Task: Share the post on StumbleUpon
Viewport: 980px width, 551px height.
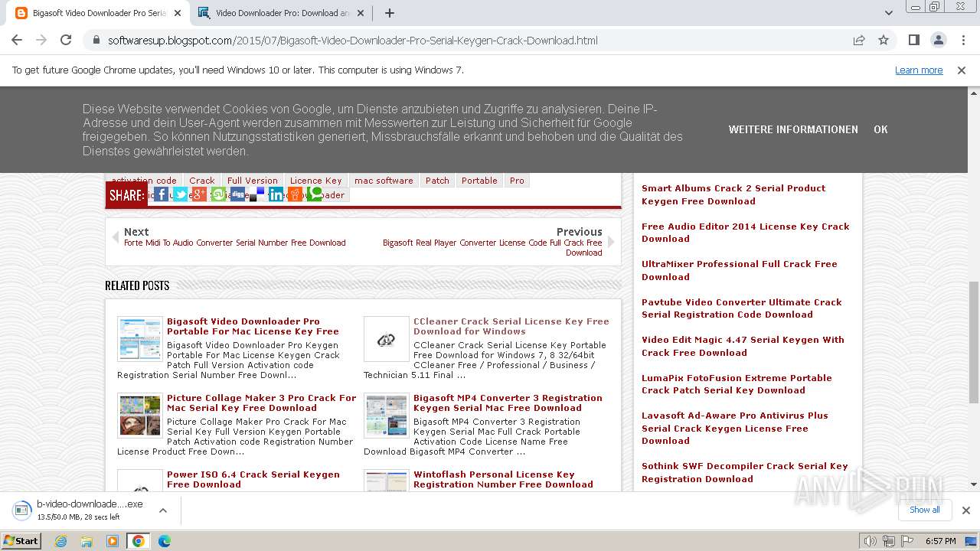Action: point(218,194)
